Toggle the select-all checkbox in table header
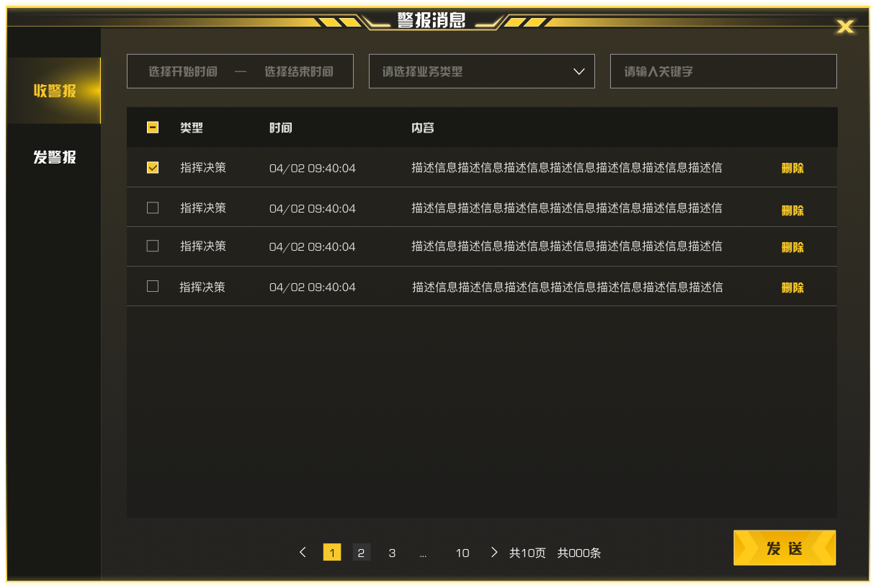 [153, 128]
